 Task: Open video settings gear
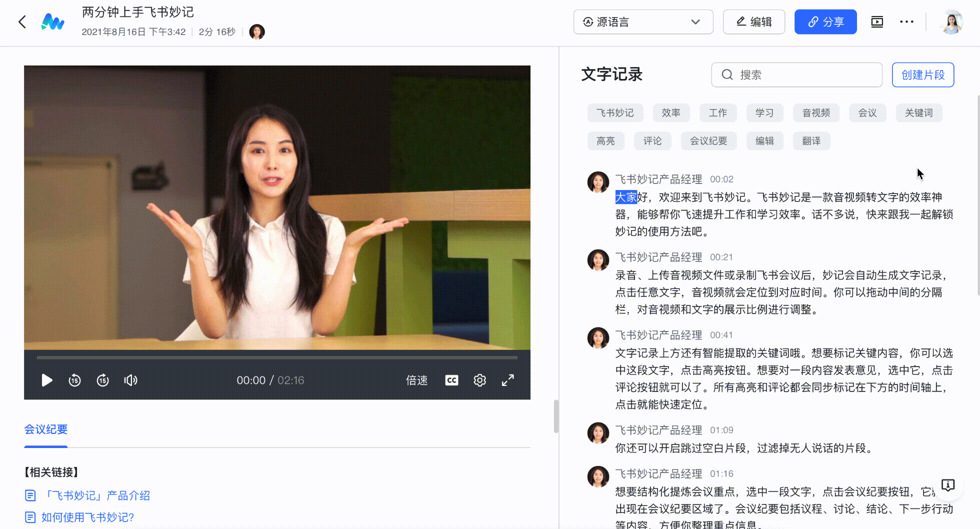click(479, 380)
